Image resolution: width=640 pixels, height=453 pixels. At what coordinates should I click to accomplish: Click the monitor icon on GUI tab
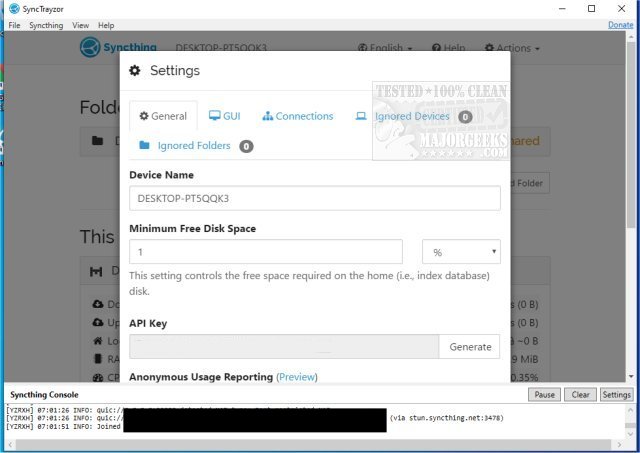pos(214,115)
